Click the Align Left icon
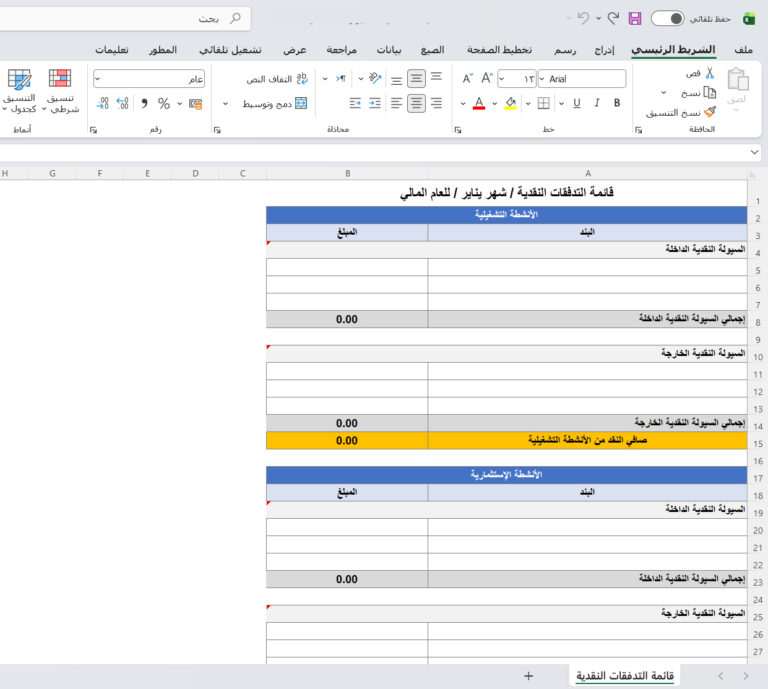 pos(397,103)
